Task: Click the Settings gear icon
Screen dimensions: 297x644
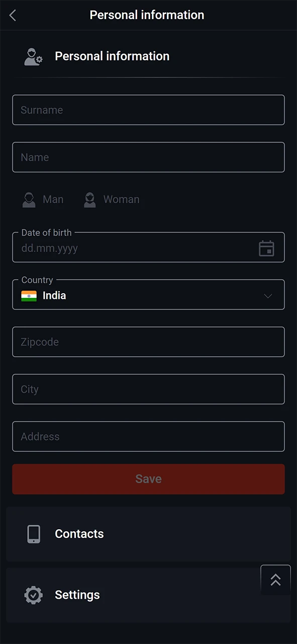Action: click(33, 595)
